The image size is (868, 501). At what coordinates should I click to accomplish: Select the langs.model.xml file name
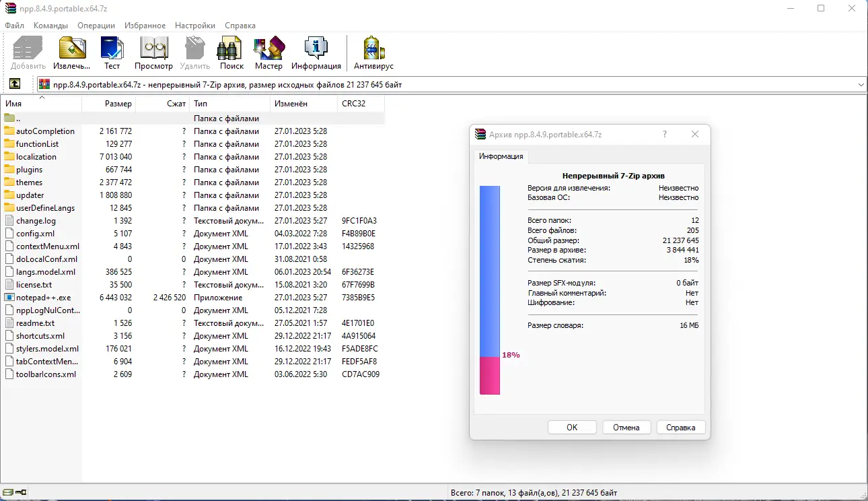pos(46,272)
